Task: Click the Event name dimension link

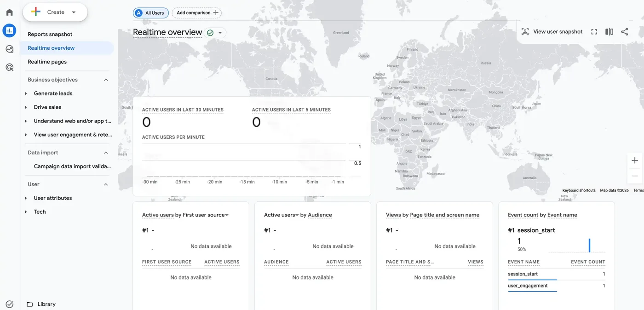Action: click(x=562, y=215)
